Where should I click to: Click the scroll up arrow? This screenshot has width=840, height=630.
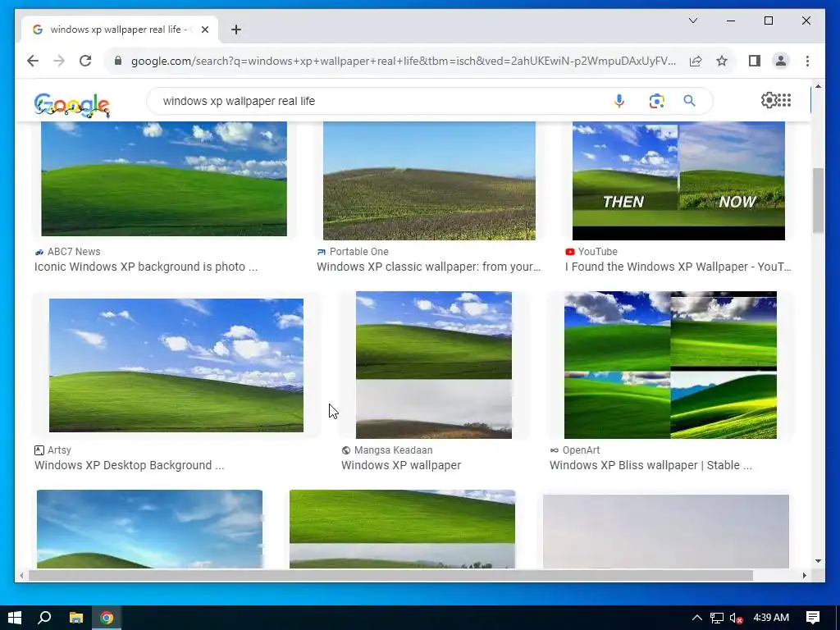tap(818, 85)
